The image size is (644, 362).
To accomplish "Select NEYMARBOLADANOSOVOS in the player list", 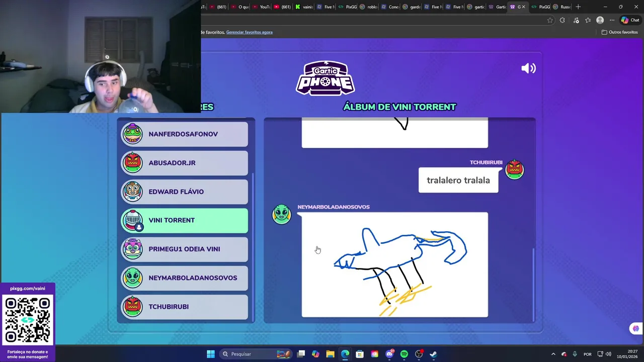I will point(185,278).
